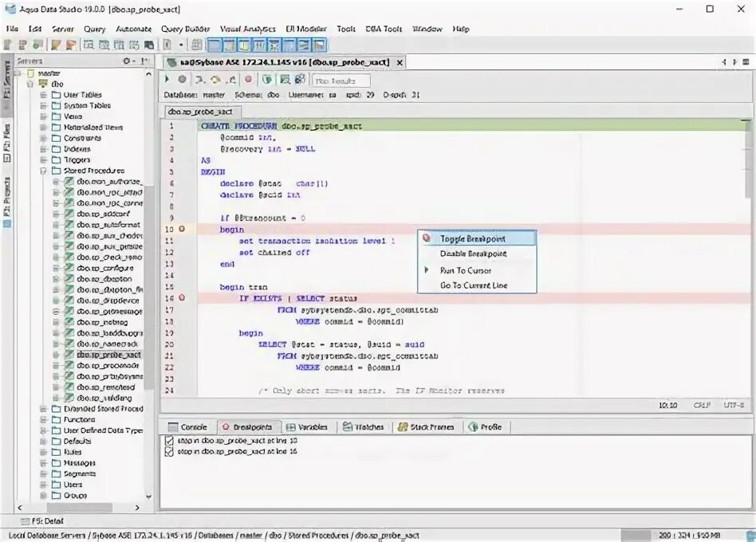Click the master database cylinder icon
Viewport: 756px width, 542px height.
(30, 73)
